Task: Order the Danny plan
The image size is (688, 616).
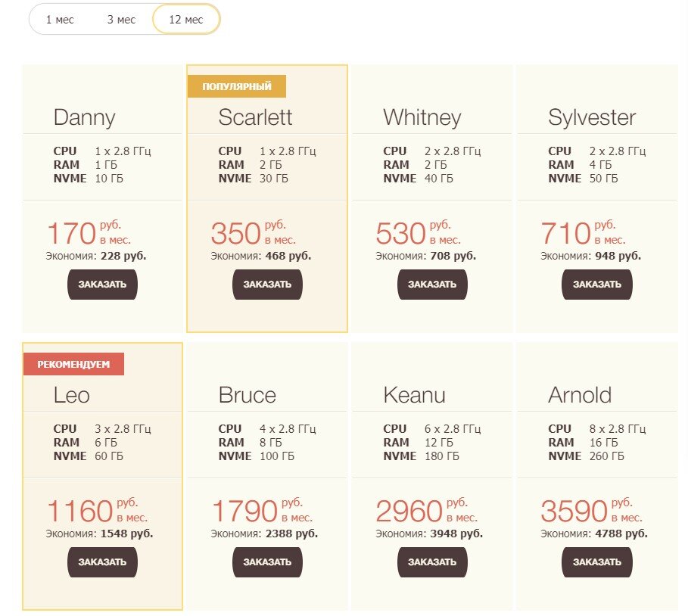Action: (x=102, y=285)
